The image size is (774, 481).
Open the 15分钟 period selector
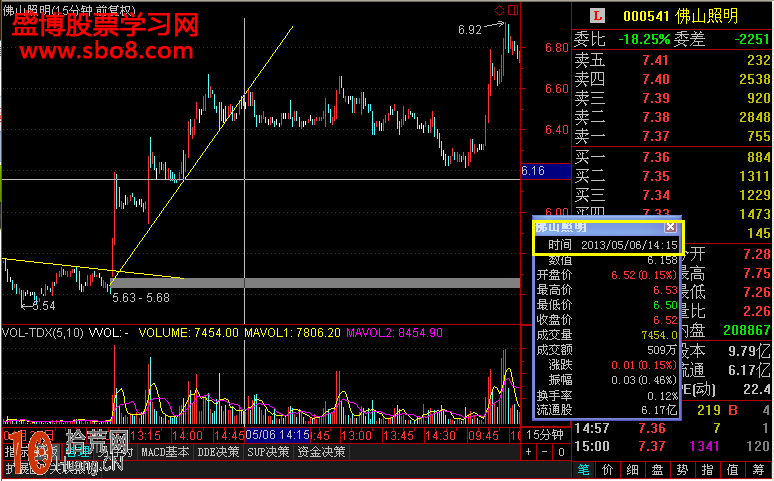(545, 435)
